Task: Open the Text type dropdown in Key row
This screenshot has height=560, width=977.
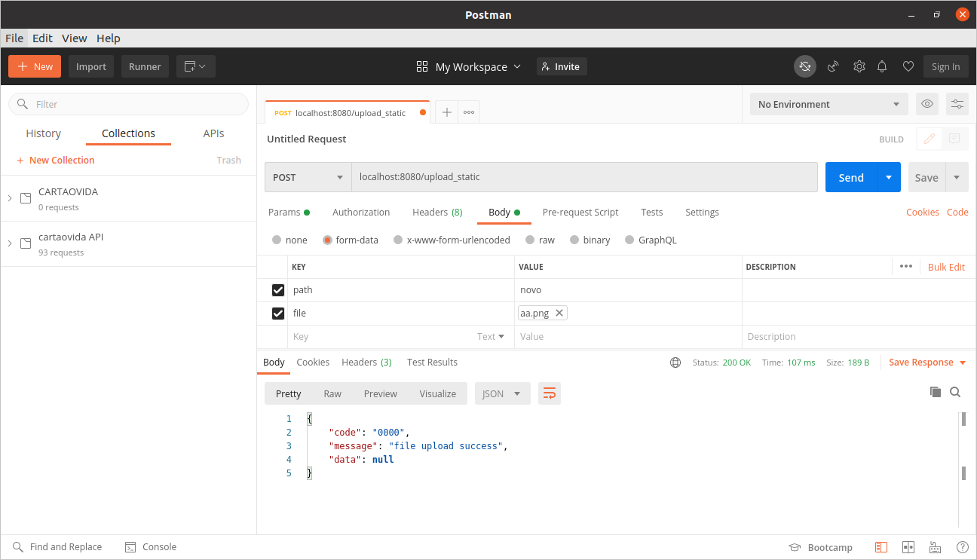Action: tap(491, 337)
